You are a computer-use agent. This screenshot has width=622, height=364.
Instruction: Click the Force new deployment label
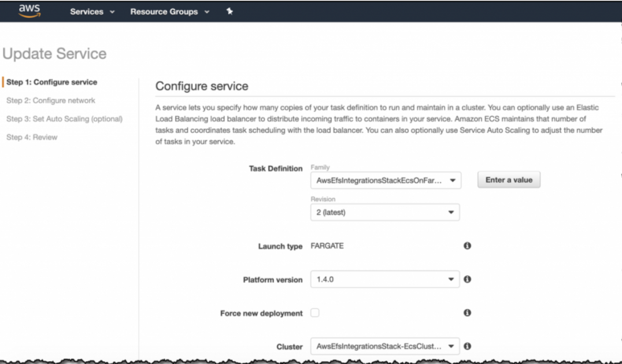coord(261,313)
